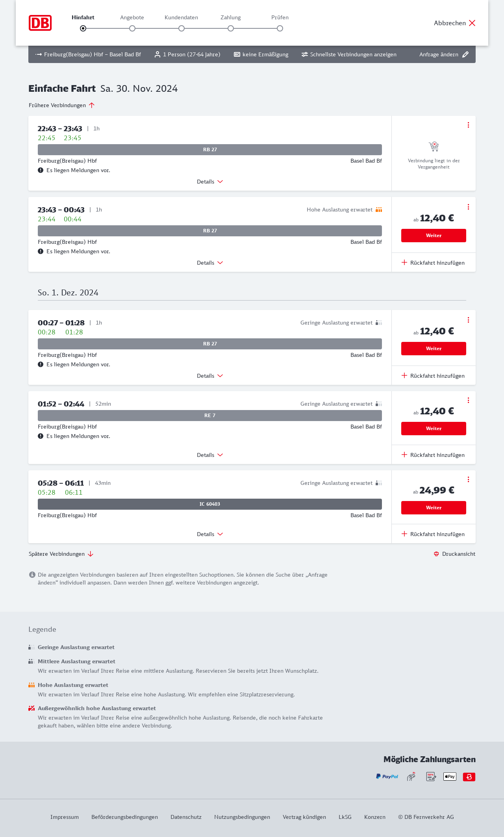The height and width of the screenshot is (837, 504).
Task: Expand Details of the RE 7 connection
Action: click(x=210, y=455)
